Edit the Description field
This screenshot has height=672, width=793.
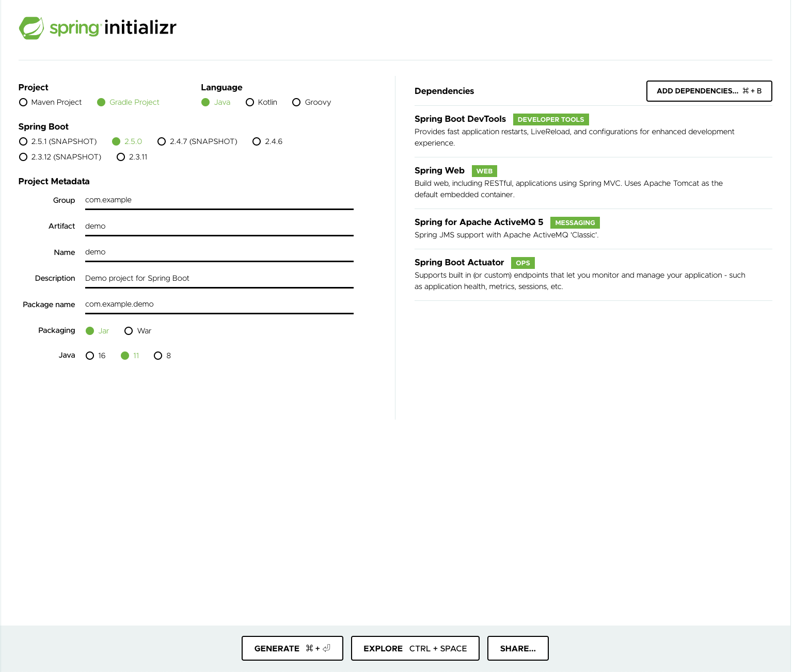[219, 279]
